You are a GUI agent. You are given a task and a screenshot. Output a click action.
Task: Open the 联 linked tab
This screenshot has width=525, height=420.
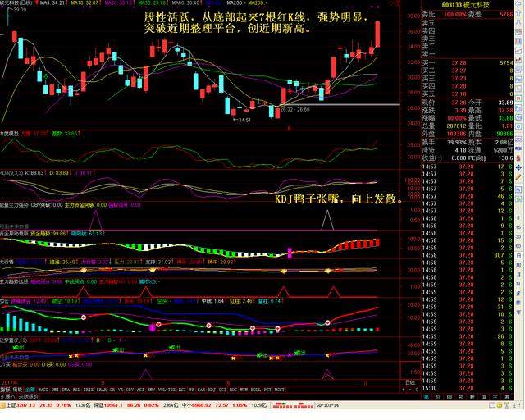point(472,397)
